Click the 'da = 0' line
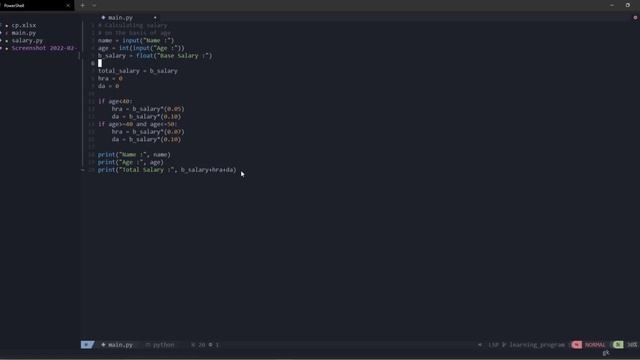This screenshot has width=640, height=360. click(x=109, y=86)
